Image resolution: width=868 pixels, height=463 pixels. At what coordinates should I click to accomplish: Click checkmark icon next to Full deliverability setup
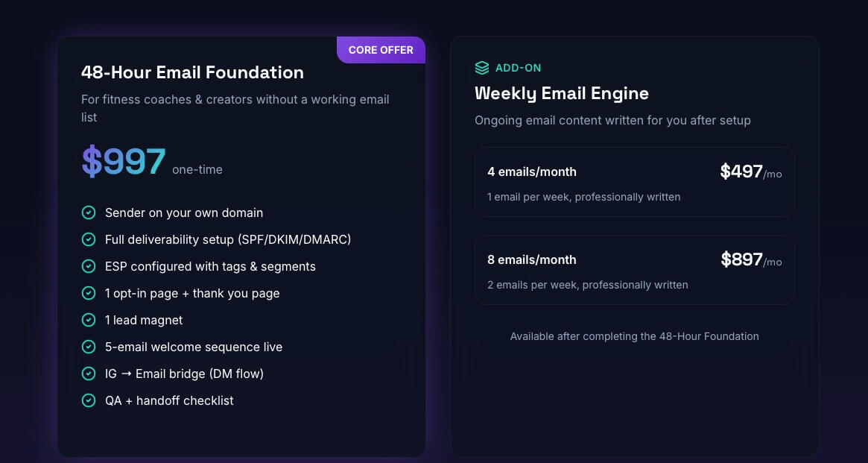(x=89, y=239)
